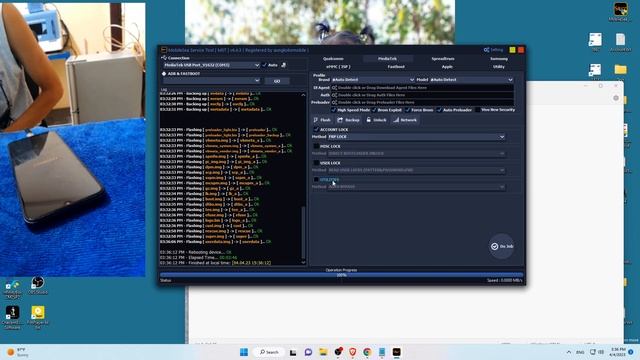Uncheck the ACCOUNT LOCK checkbox

[316, 129]
